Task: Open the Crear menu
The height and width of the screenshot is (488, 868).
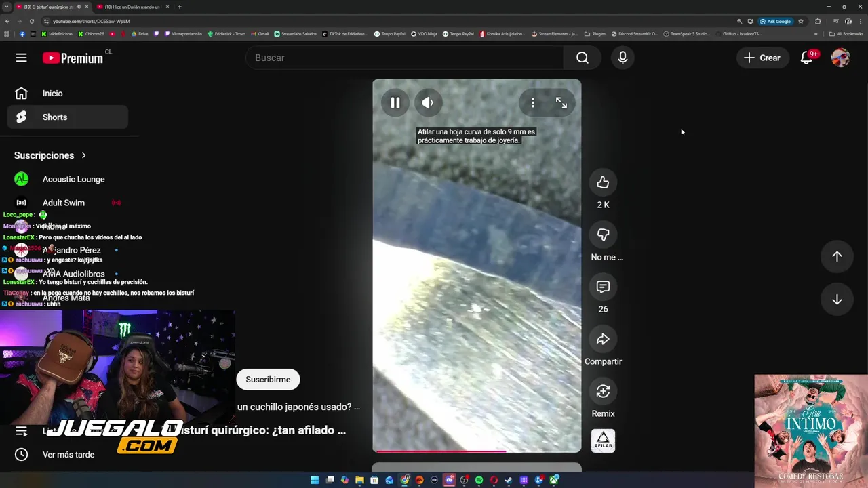Action: 762,58
